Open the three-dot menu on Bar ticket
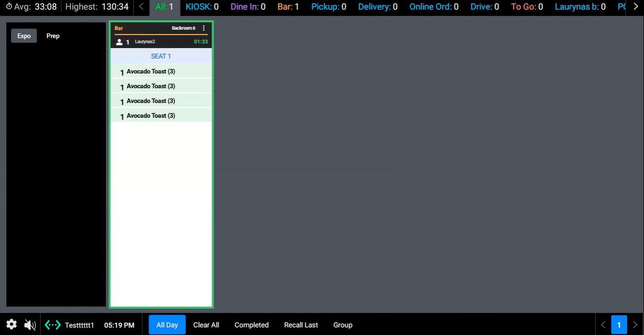Viewport: 644px width, 335px height. click(204, 29)
